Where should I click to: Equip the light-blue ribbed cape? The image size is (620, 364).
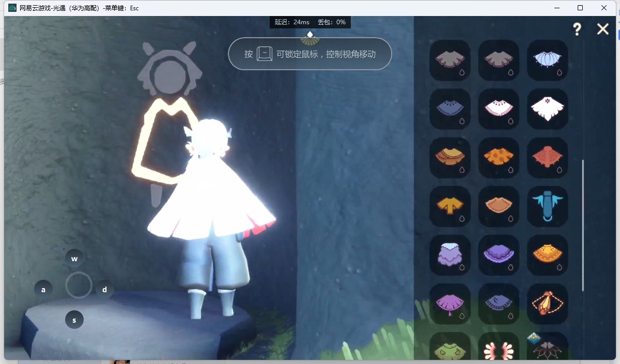547,60
